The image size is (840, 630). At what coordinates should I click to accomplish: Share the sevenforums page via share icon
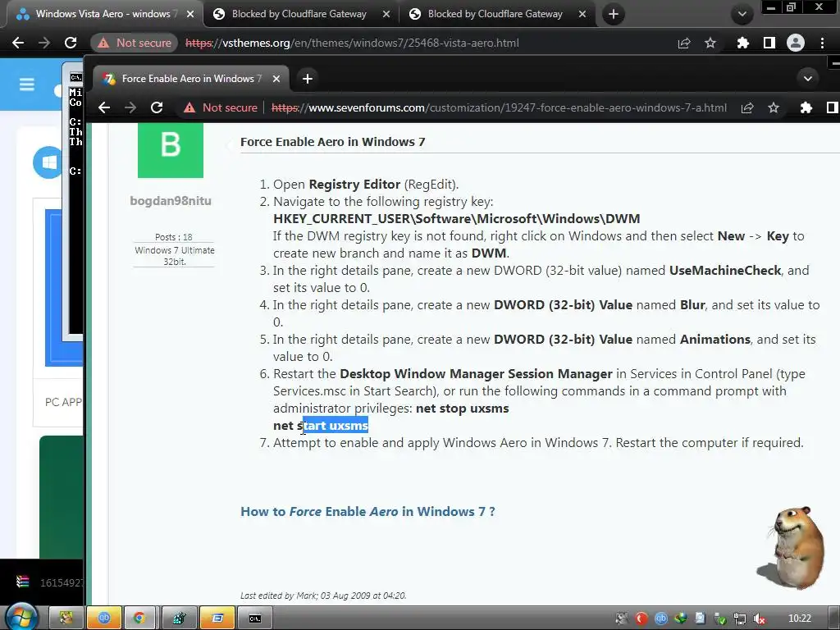[747, 107]
